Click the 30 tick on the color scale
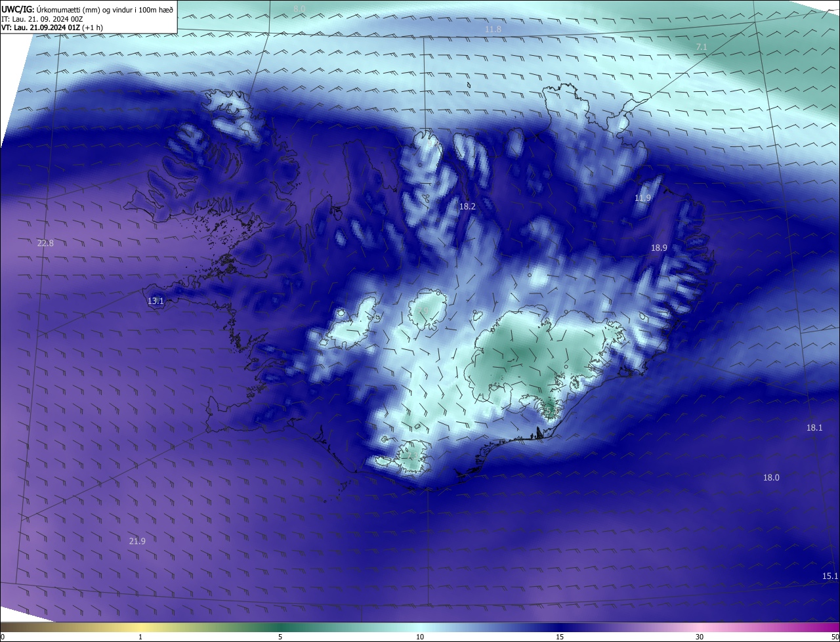Image resolution: width=840 pixels, height=642 pixels. (700, 637)
